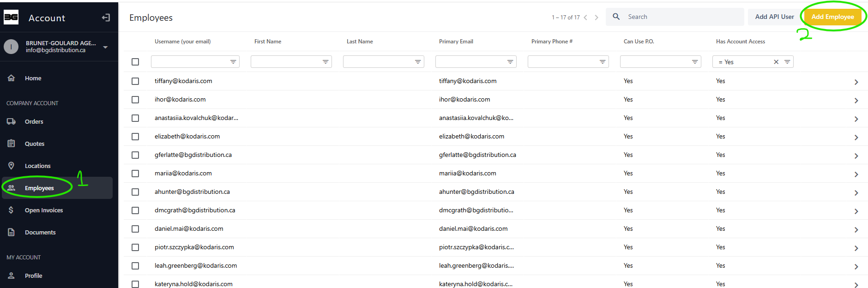Viewport: 868px width, 288px height.
Task: Open the Can Use P.O. filter options icon
Action: click(x=695, y=62)
